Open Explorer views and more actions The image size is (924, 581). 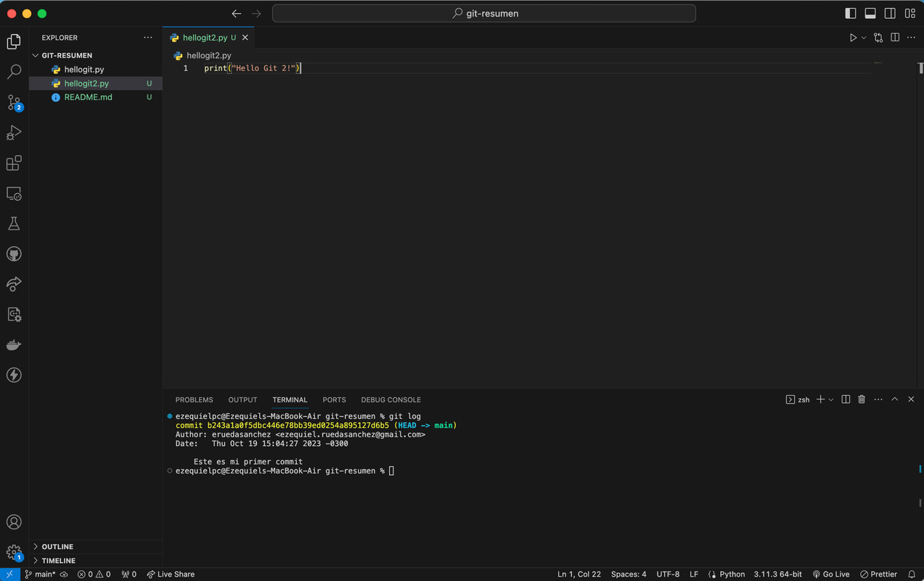point(148,38)
